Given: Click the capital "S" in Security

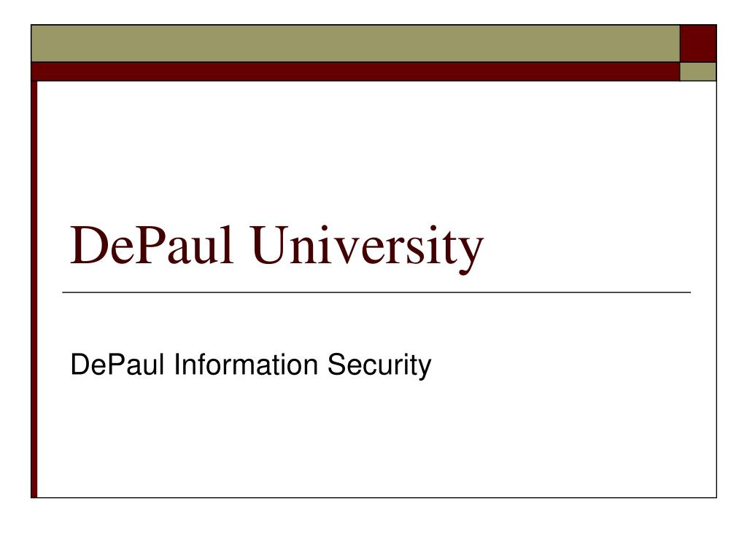Looking at the screenshot, I should 336,365.
